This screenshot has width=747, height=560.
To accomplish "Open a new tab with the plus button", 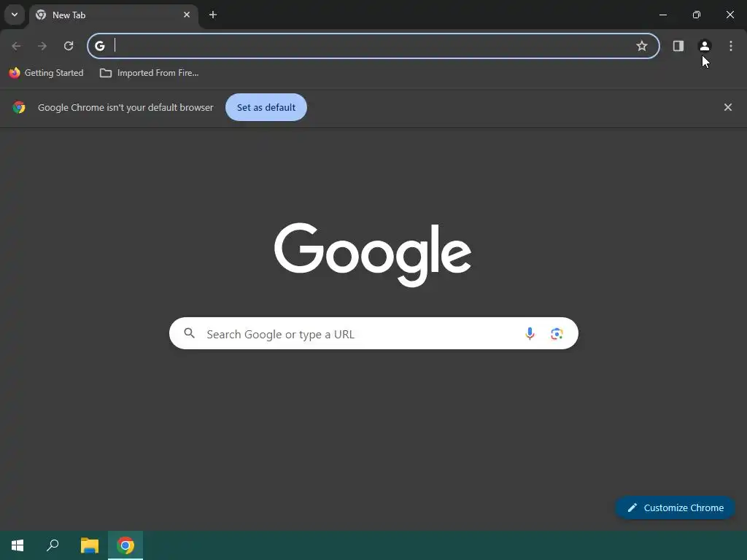I will click(213, 15).
